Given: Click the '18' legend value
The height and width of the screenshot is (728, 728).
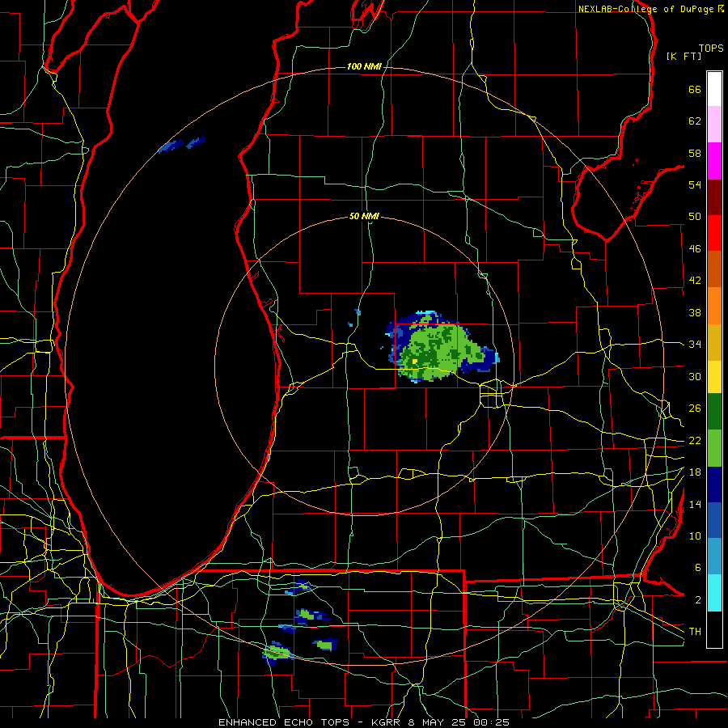Looking at the screenshot, I should [x=695, y=472].
